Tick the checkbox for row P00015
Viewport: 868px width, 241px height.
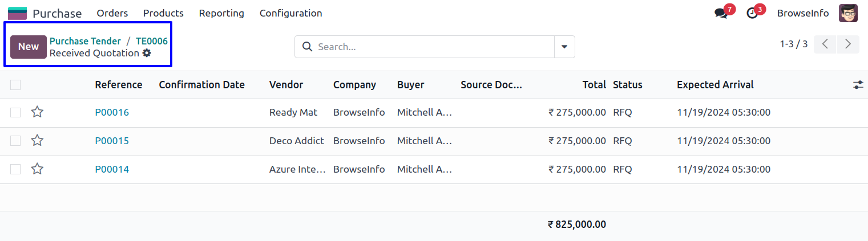pyautogui.click(x=15, y=141)
